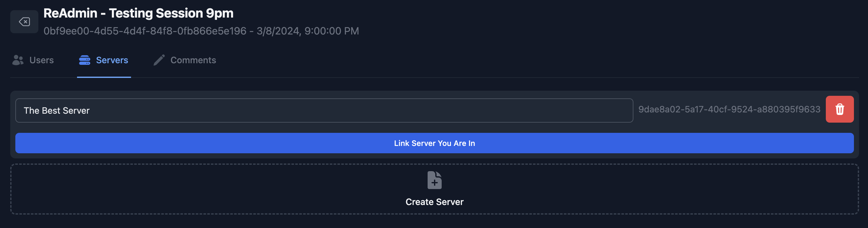The width and height of the screenshot is (868, 228).
Task: Open the Comments tab
Action: tap(185, 60)
